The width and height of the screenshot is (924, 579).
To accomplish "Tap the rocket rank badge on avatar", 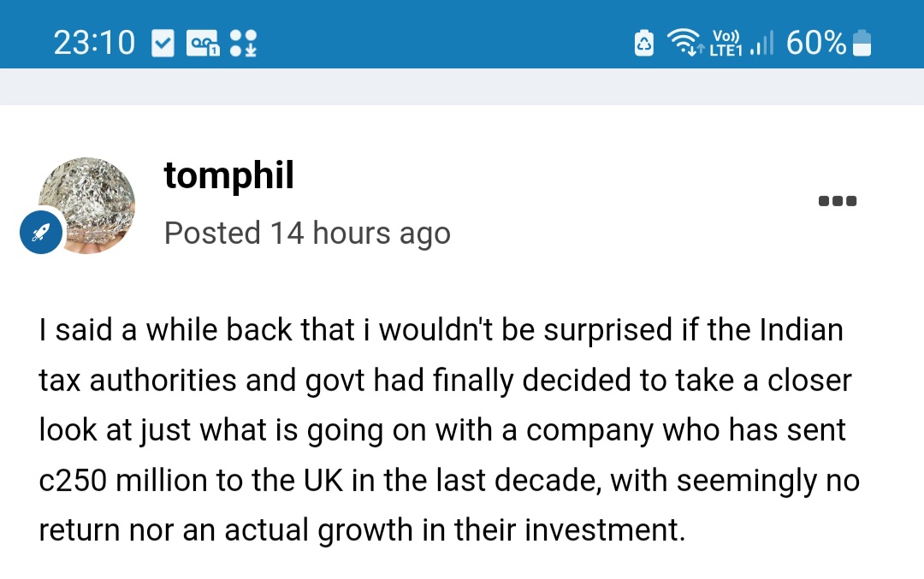I will pyautogui.click(x=41, y=233).
